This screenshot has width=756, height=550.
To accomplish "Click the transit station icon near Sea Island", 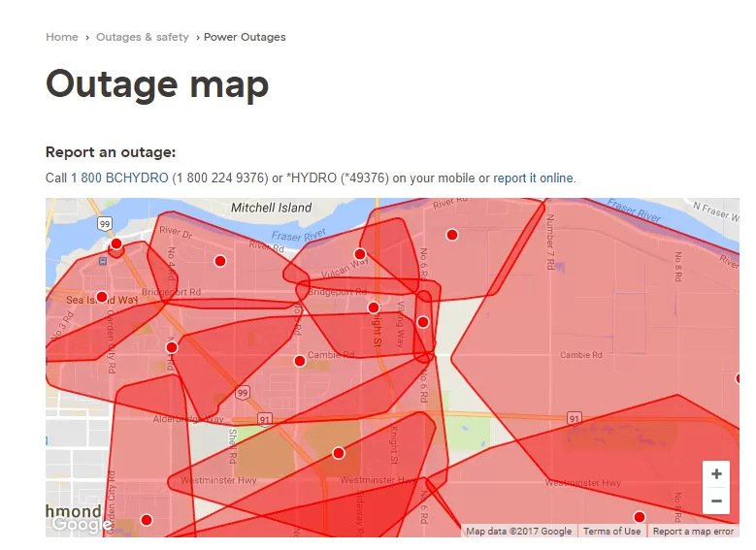I will (103, 261).
